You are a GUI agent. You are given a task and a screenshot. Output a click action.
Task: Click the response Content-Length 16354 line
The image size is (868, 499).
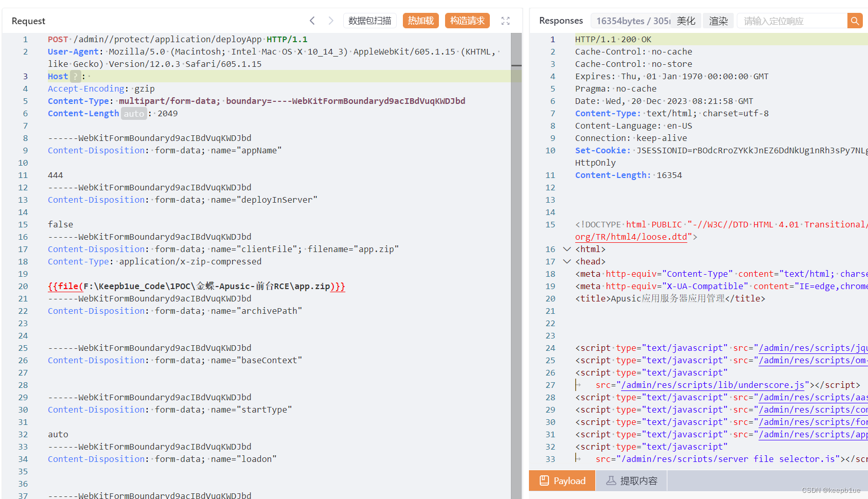[629, 175]
